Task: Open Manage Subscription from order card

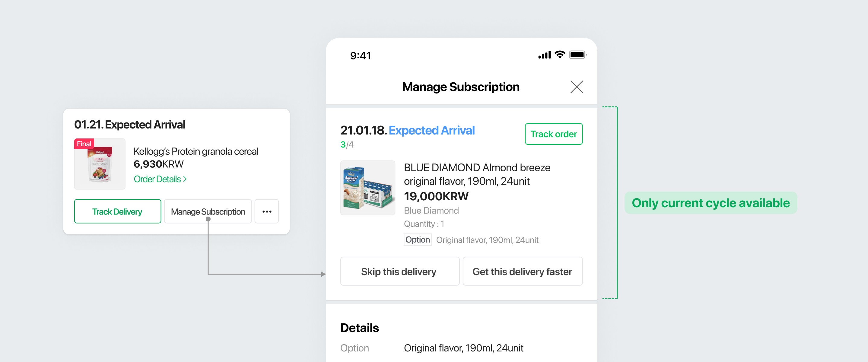Action: click(x=208, y=211)
